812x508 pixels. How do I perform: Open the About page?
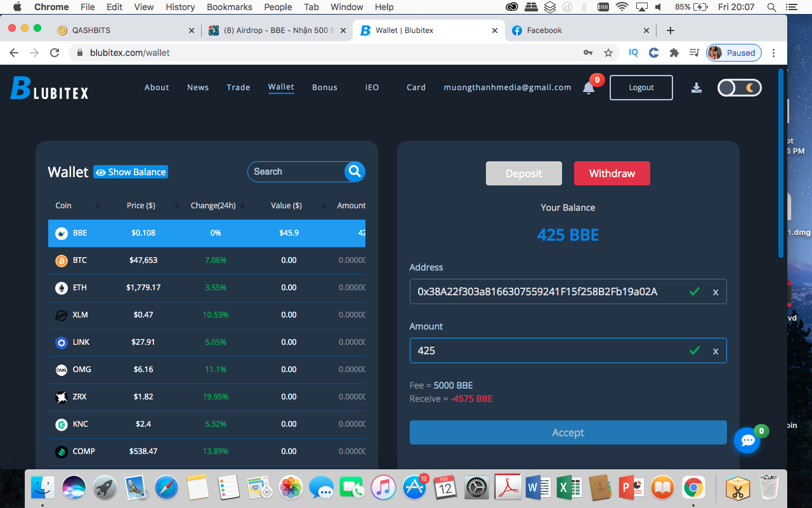click(x=157, y=88)
